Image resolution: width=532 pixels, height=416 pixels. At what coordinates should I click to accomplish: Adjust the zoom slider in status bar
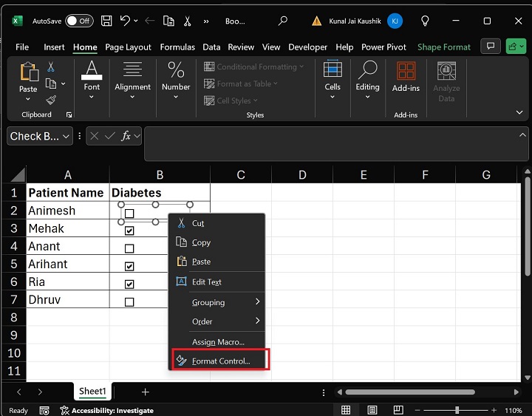click(457, 410)
